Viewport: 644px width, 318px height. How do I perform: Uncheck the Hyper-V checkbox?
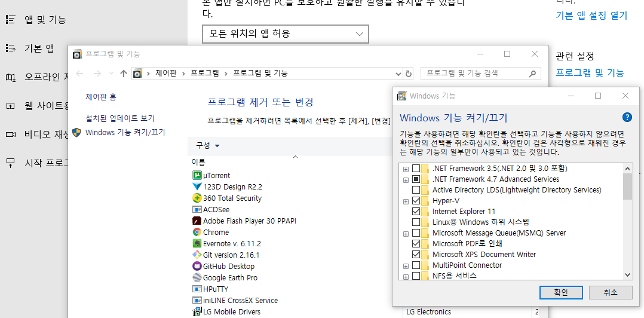416,201
